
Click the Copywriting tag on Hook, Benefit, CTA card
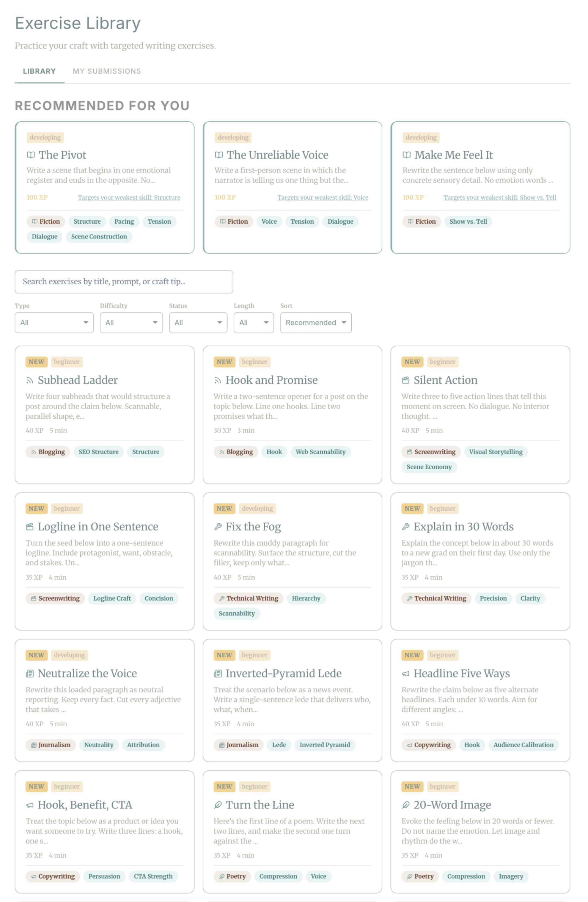pos(53,876)
